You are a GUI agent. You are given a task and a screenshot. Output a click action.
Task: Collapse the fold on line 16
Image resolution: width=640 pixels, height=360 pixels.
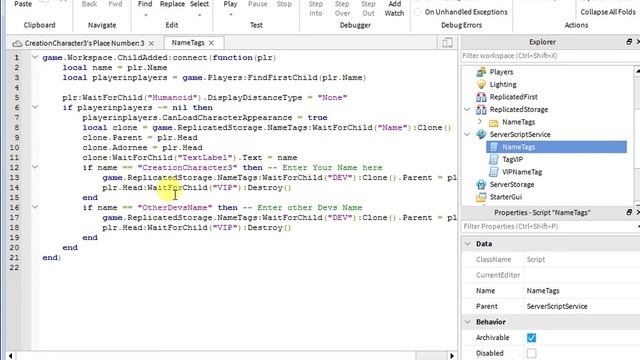(x=35, y=207)
